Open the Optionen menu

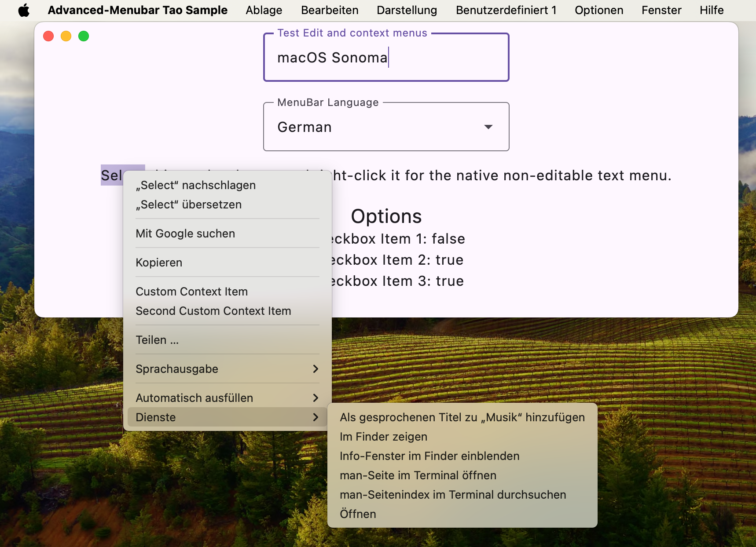tap(599, 10)
